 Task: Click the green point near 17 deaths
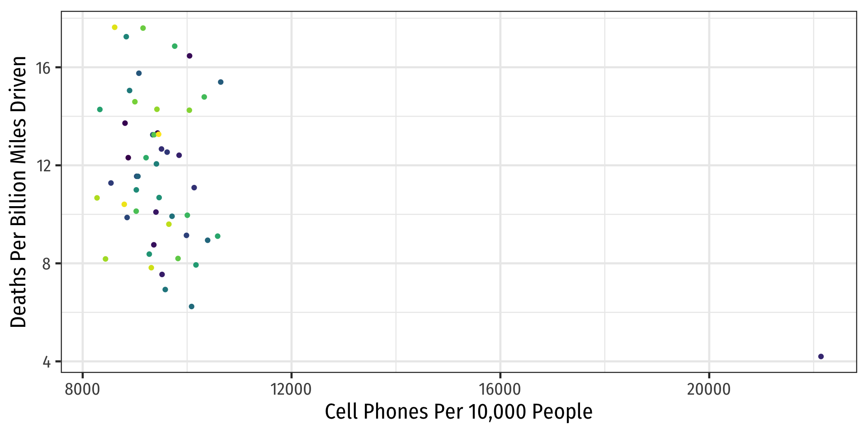[x=175, y=46]
